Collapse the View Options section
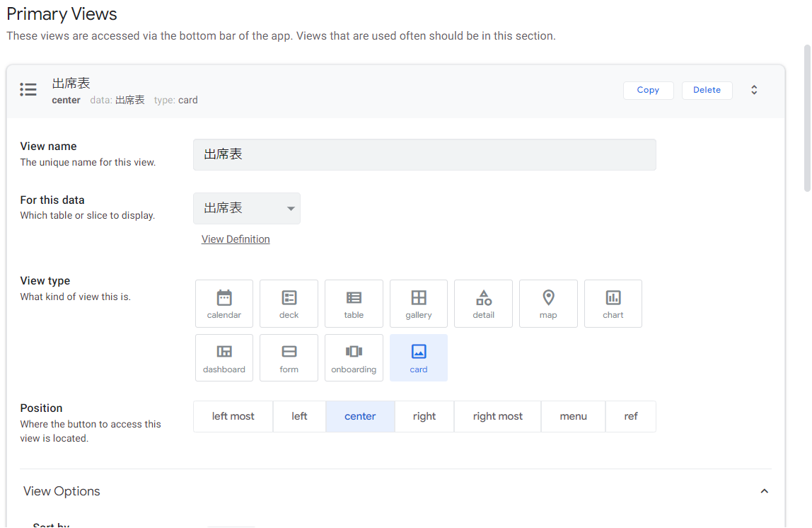 tap(765, 491)
